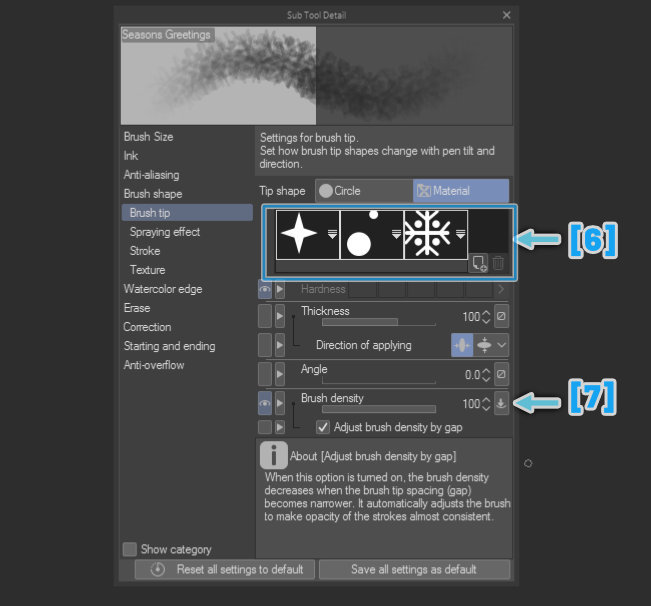Open the Watercolor edge category

click(163, 289)
